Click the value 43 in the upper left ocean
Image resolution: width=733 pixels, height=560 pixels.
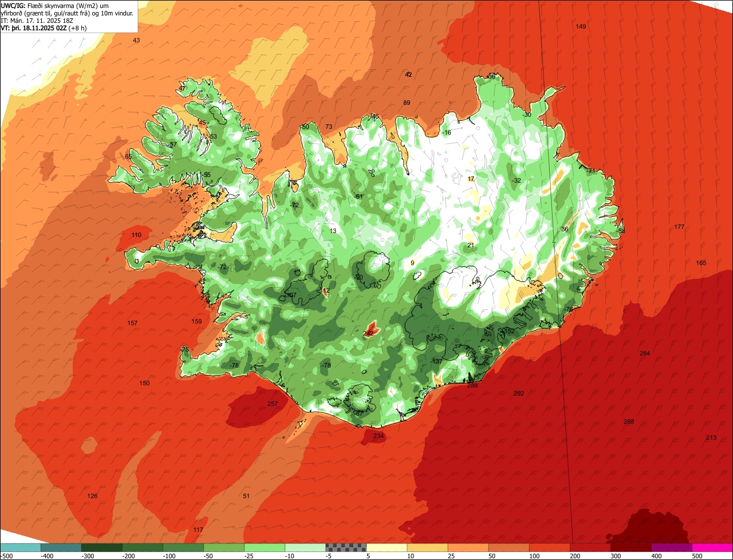[136, 41]
